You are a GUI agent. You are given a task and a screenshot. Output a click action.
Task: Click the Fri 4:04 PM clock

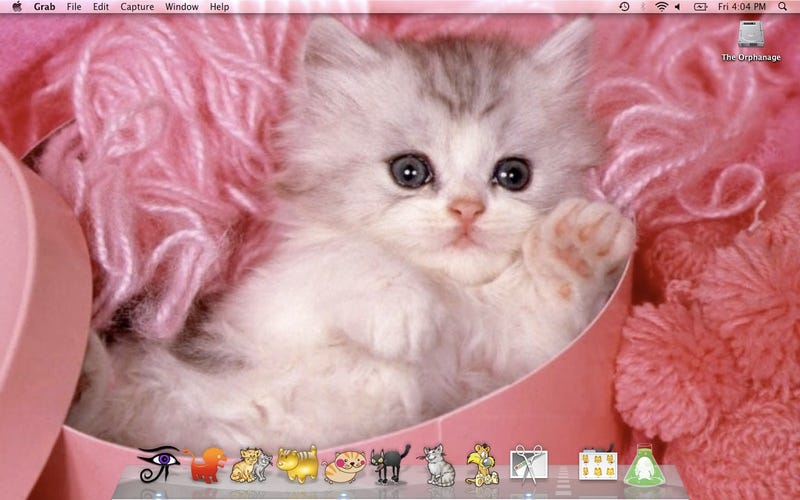(x=742, y=7)
